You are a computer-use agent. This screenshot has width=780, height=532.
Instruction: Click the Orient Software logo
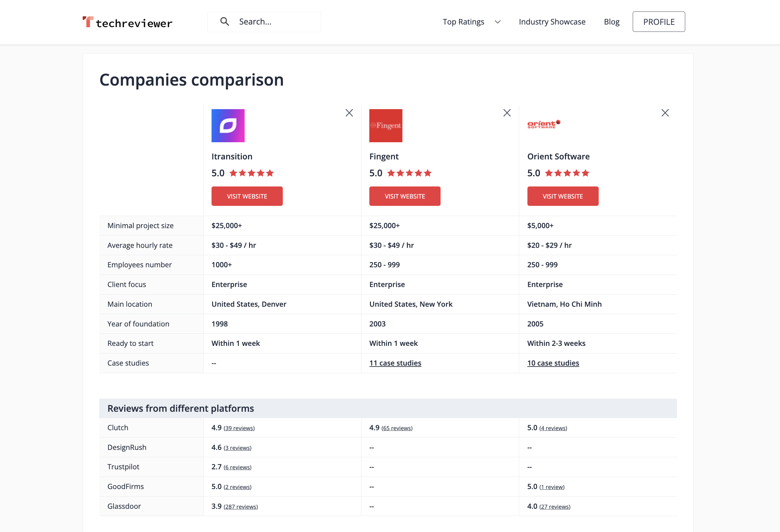544,124
